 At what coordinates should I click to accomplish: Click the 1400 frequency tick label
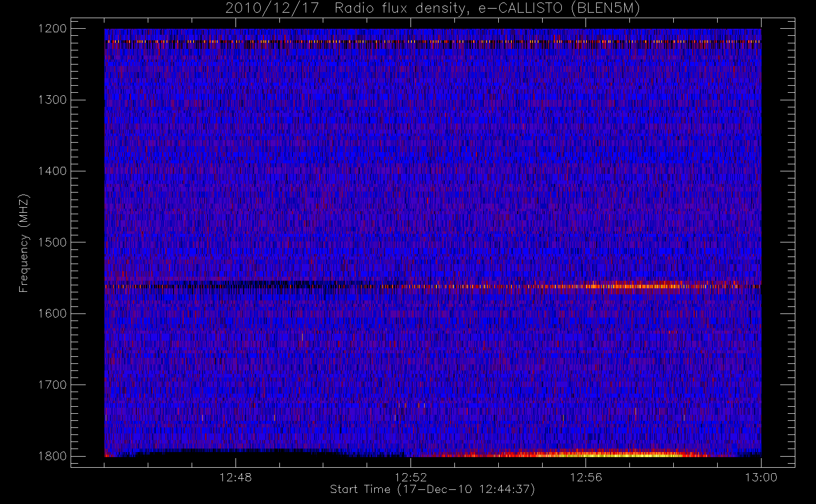tap(52, 171)
